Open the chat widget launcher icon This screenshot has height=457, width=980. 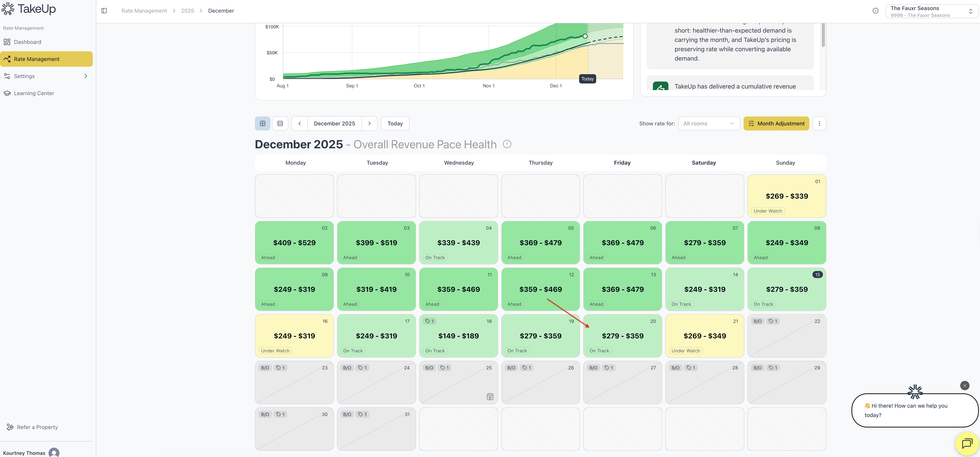coord(967,443)
